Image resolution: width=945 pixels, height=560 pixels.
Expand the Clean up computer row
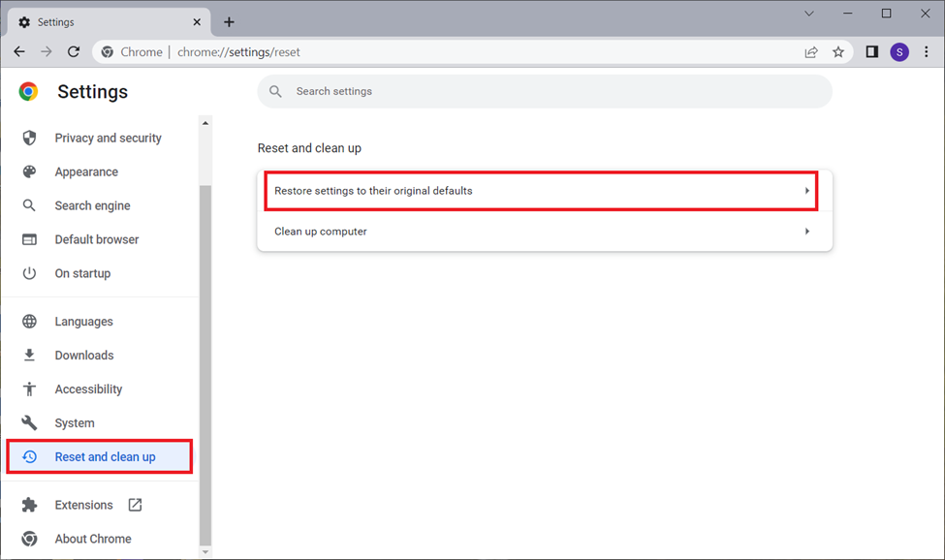541,232
